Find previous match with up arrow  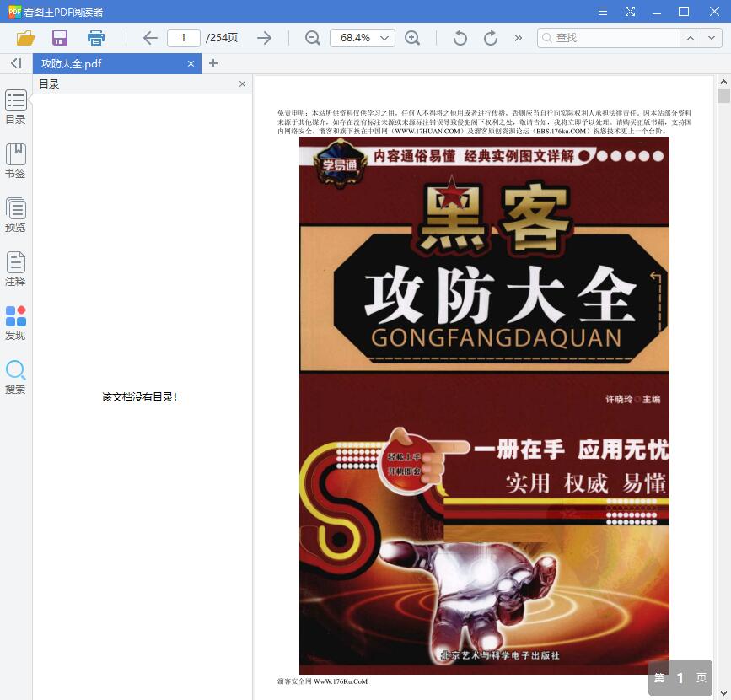click(691, 38)
